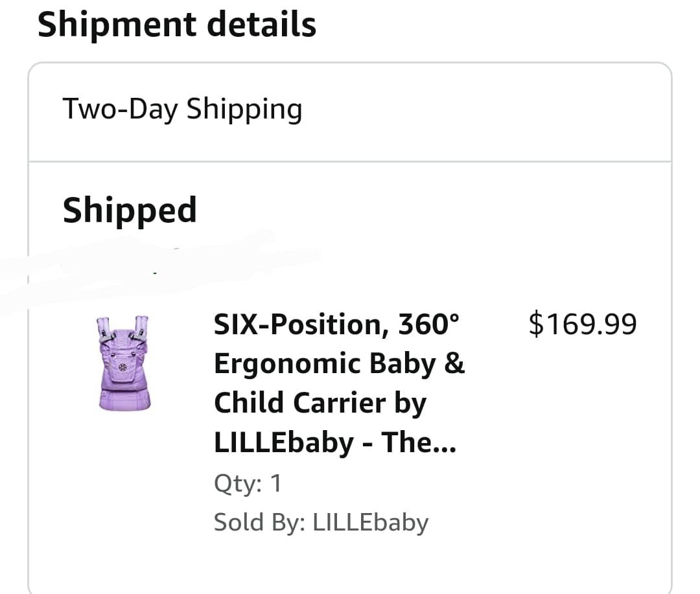Click the Shipped status heading
700x594 pixels.
click(130, 211)
